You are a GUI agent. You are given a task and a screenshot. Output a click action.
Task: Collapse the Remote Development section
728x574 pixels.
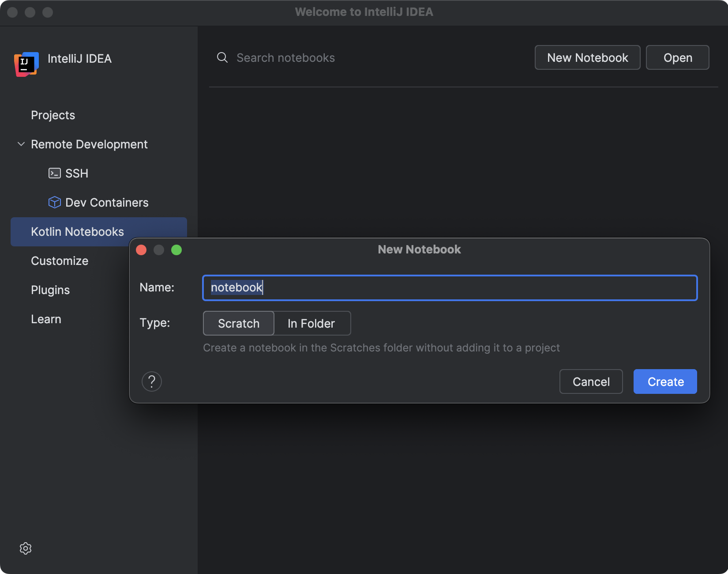click(20, 144)
